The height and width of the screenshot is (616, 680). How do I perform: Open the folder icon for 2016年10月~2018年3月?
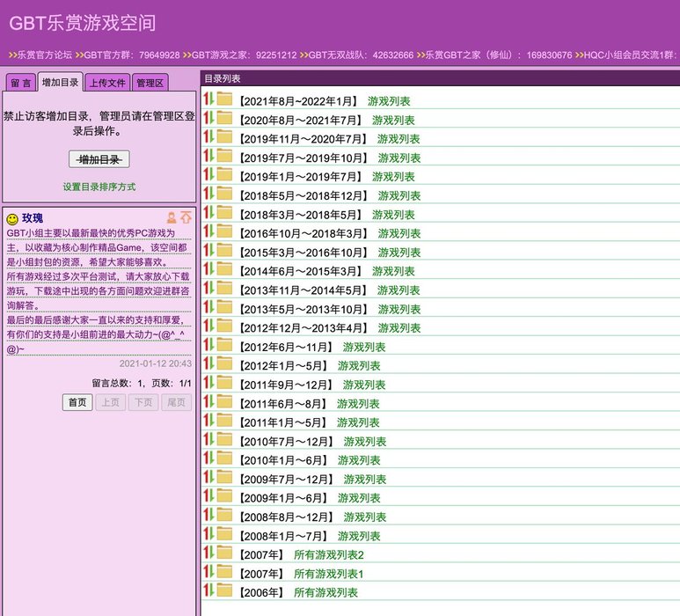coord(224,231)
